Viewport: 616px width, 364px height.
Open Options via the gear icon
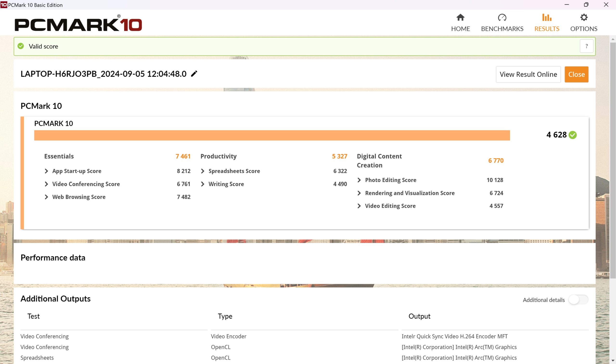point(584,17)
